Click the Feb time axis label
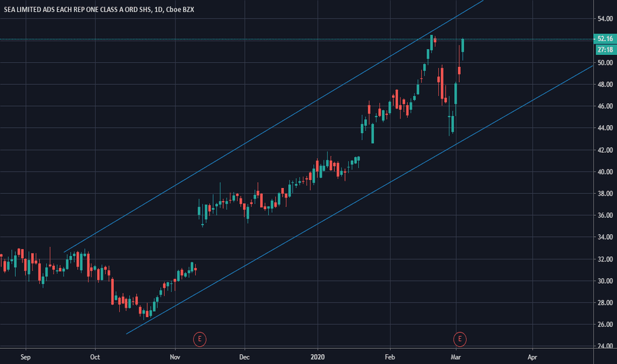The image size is (617, 364). (389, 357)
